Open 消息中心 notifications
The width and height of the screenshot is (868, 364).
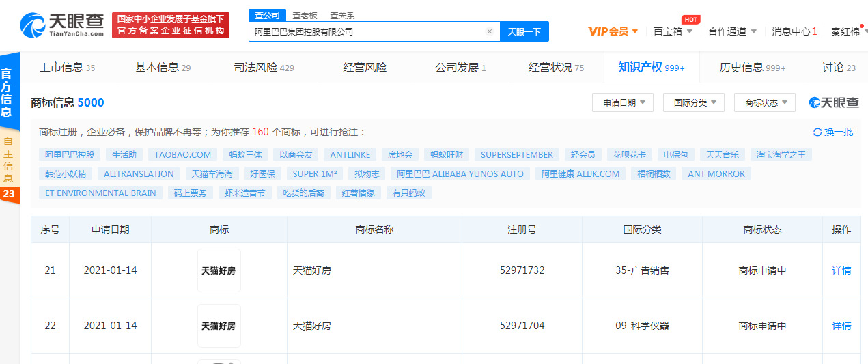click(794, 31)
